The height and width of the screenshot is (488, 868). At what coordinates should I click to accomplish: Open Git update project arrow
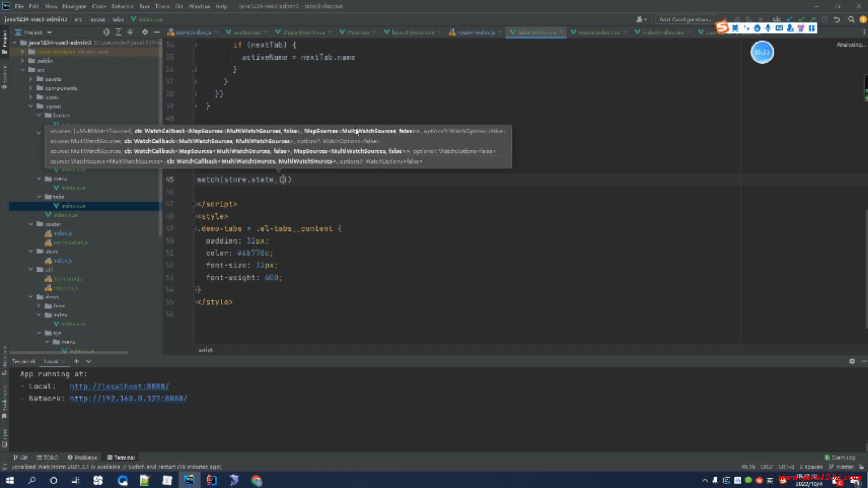[789, 19]
